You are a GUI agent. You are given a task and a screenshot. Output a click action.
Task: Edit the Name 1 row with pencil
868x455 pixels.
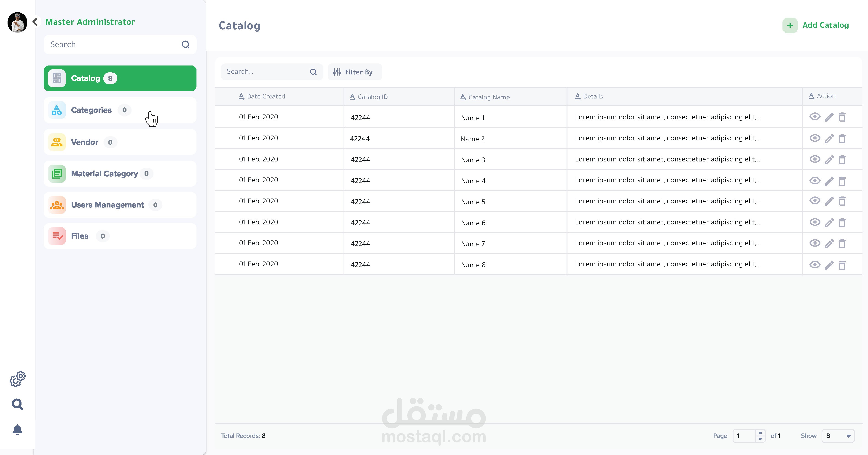(x=829, y=117)
